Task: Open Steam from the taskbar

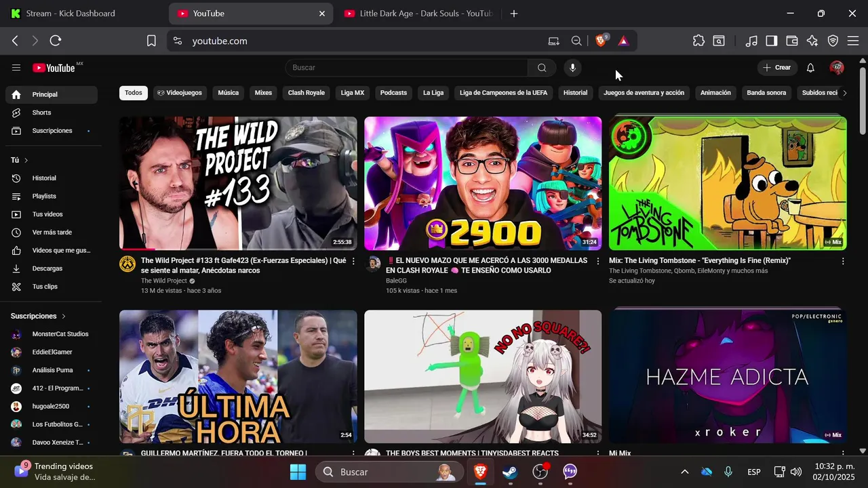Action: click(x=510, y=472)
